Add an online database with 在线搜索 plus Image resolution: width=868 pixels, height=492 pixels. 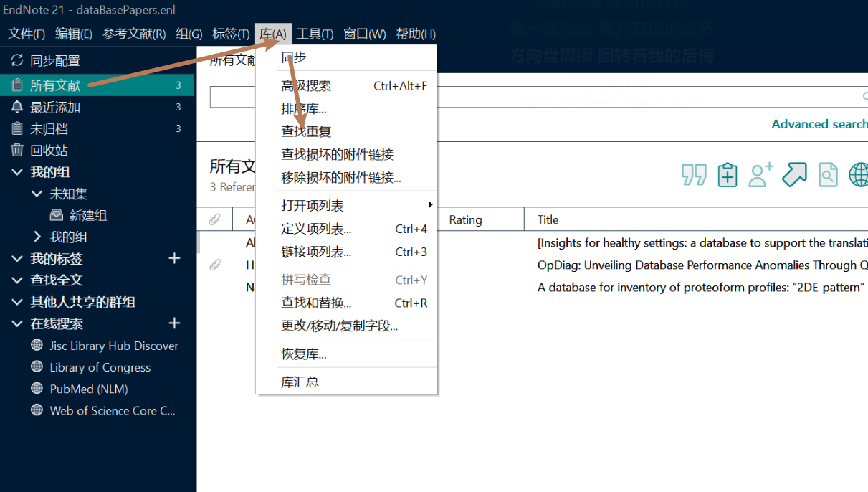[174, 323]
